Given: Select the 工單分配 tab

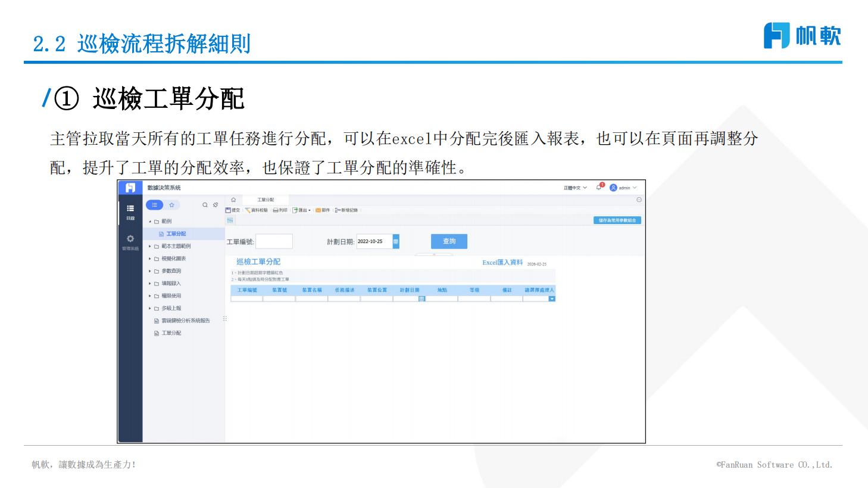Looking at the screenshot, I should pos(266,200).
